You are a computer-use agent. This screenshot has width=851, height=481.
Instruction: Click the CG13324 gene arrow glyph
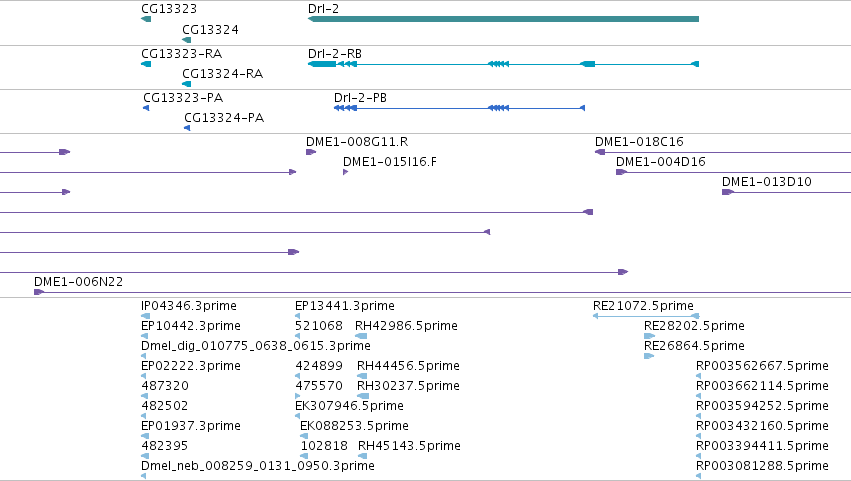click(x=186, y=40)
